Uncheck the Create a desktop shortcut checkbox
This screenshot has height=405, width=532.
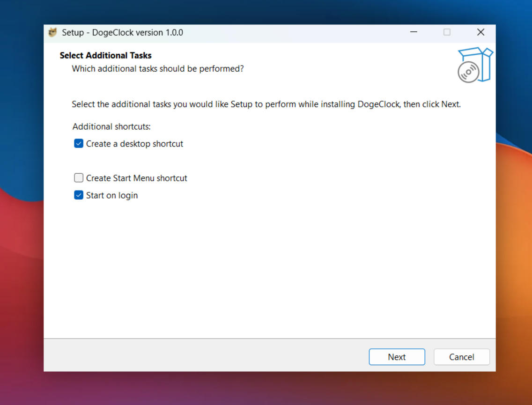point(79,144)
